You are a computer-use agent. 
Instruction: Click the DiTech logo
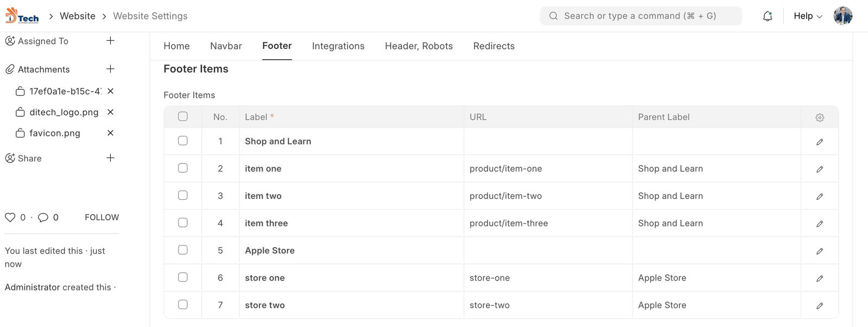(22, 16)
